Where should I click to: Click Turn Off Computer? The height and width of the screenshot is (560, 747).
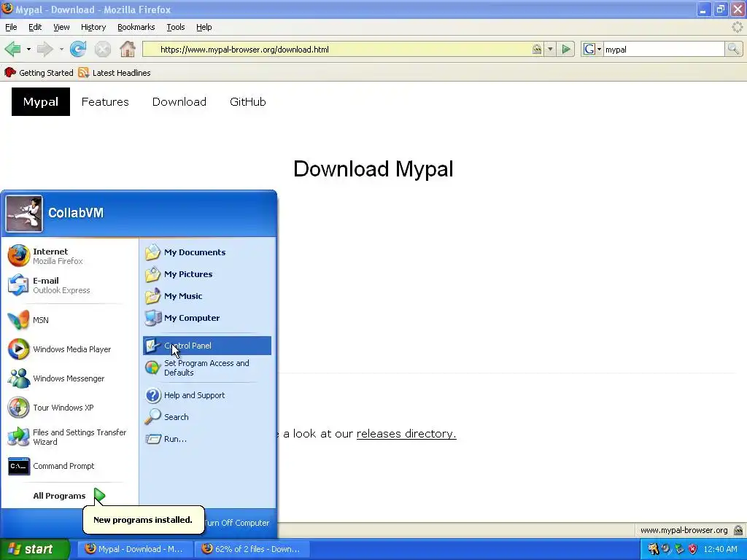click(x=237, y=523)
